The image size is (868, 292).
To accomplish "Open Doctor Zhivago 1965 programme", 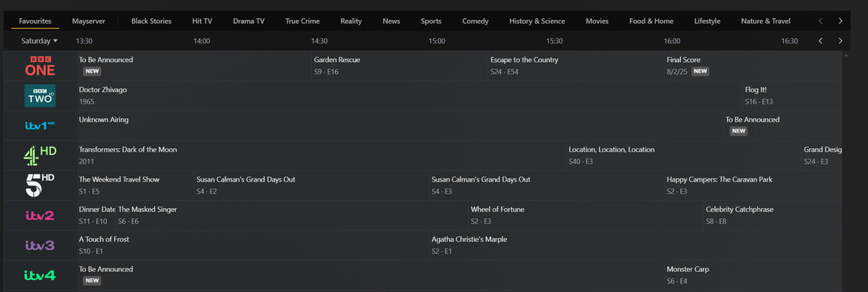I will 409,95.
